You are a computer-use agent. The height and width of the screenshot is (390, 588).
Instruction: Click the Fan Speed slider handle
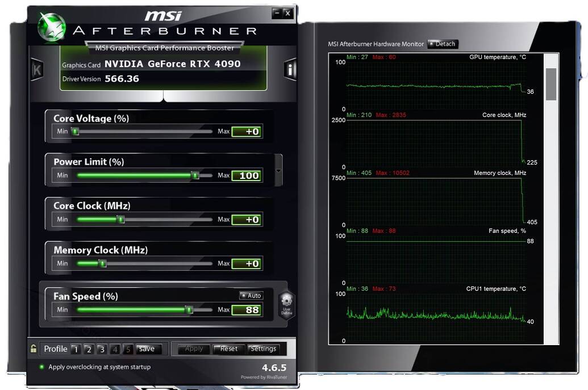190,309
